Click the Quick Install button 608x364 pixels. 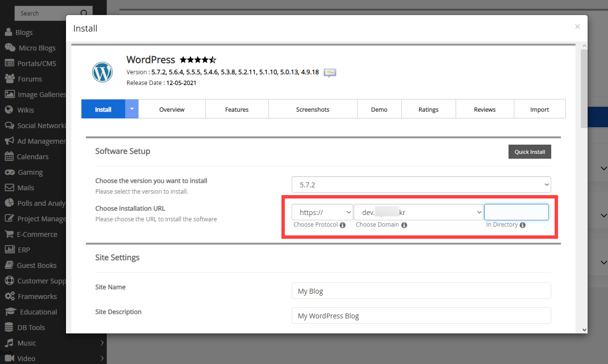click(x=530, y=152)
